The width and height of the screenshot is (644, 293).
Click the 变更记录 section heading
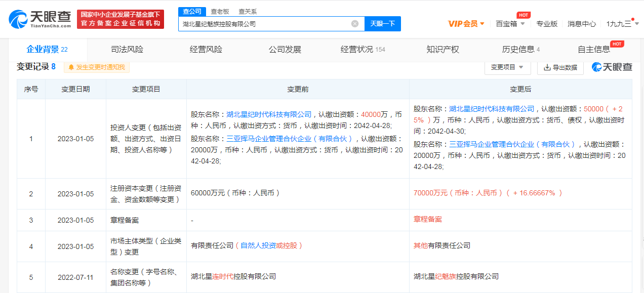click(x=36, y=67)
